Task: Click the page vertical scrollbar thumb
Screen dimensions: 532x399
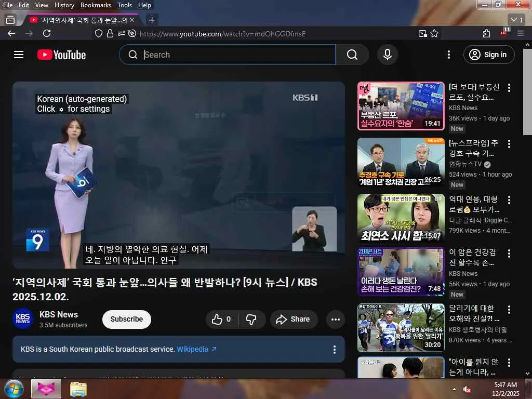Action: [528, 92]
